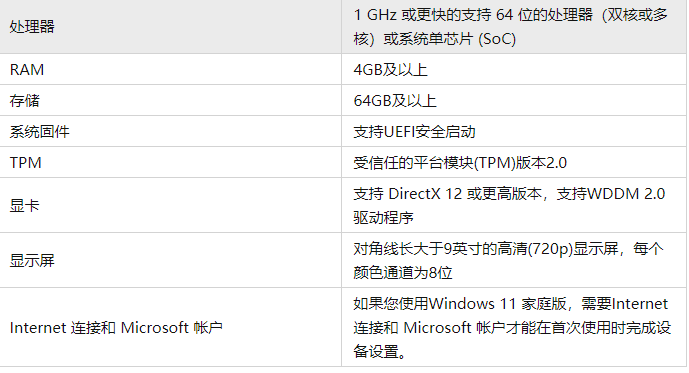Click the 4GB及以上 memory value
The width and height of the screenshot is (689, 373).
(390, 69)
